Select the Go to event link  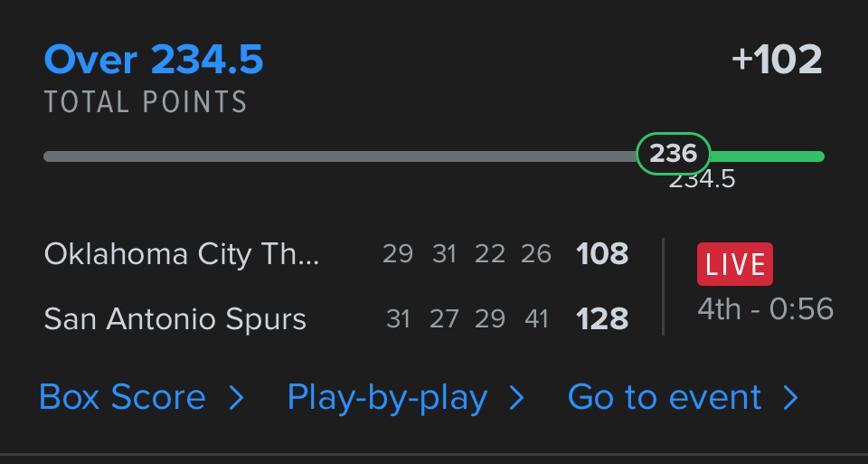point(665,398)
